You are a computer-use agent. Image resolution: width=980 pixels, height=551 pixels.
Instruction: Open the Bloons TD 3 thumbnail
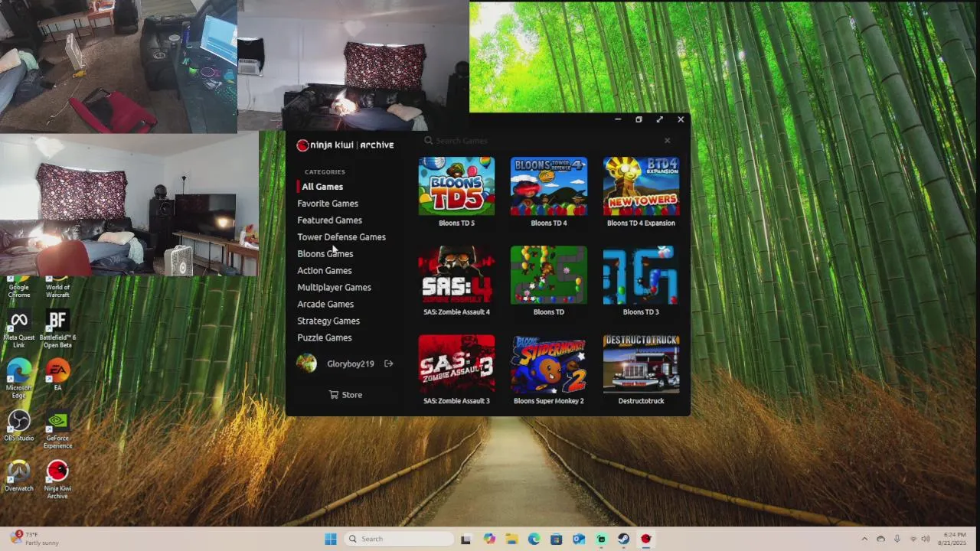click(x=641, y=275)
